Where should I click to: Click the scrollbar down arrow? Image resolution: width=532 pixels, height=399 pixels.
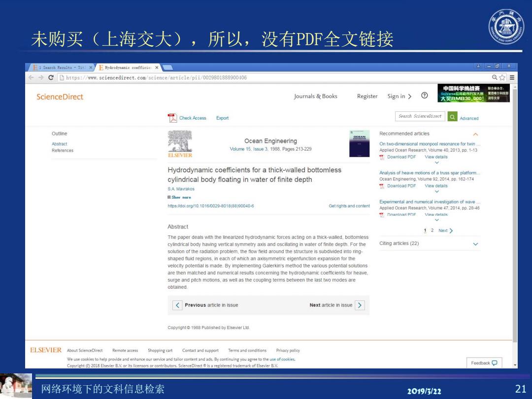515,365
